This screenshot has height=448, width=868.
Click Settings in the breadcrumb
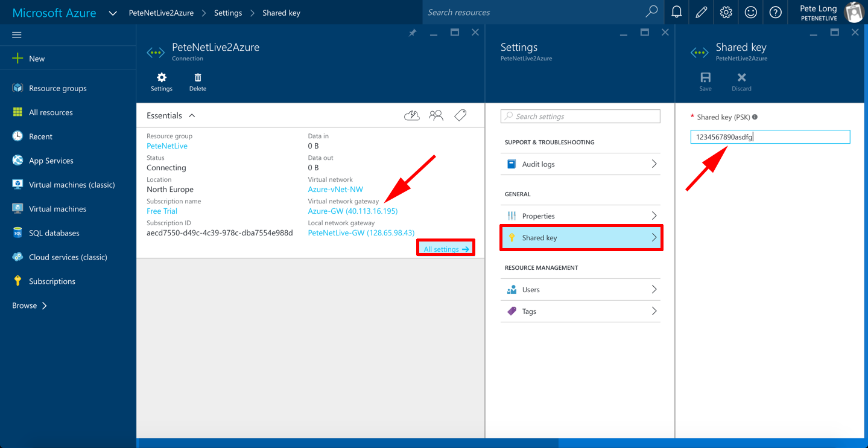click(228, 13)
